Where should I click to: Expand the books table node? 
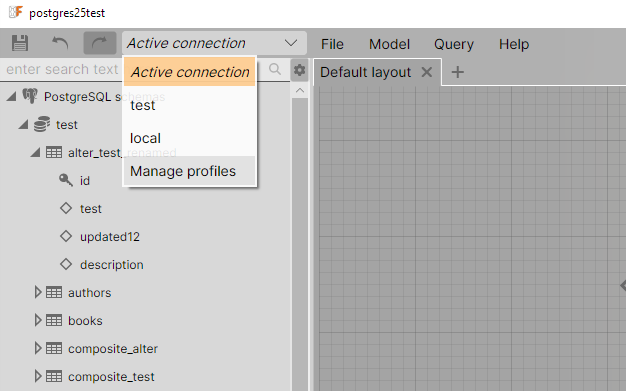click(x=38, y=320)
